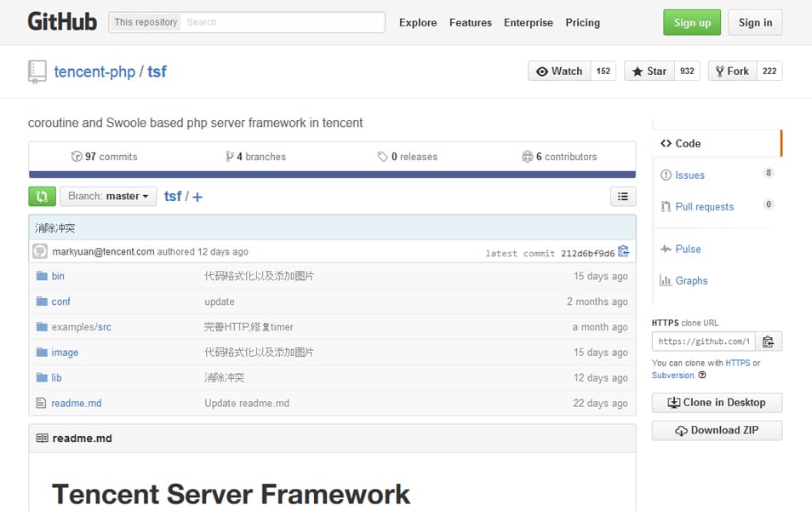Click the Pull requests icon in sidebar
Screen dimensions: 812x511
(x=666, y=207)
